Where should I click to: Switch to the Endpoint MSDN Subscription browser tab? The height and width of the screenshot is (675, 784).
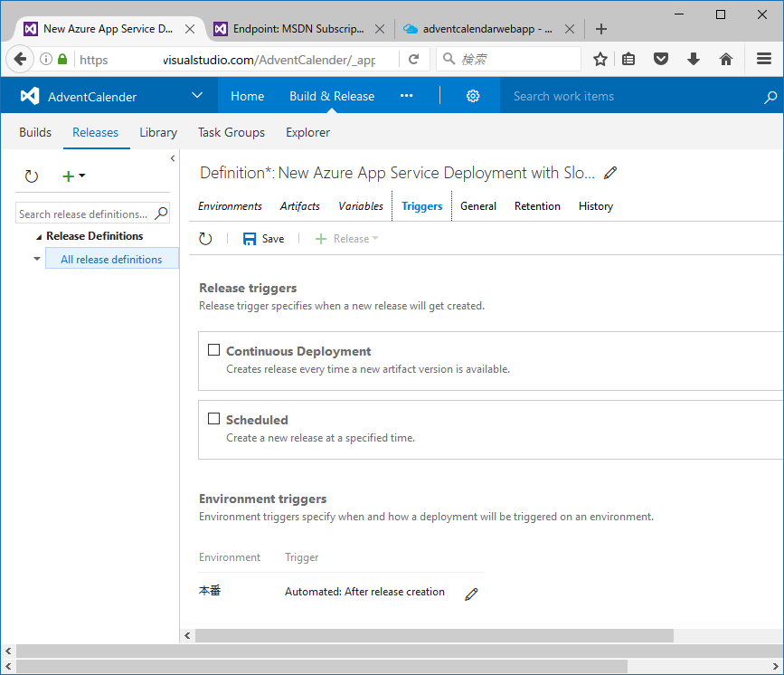(298, 29)
